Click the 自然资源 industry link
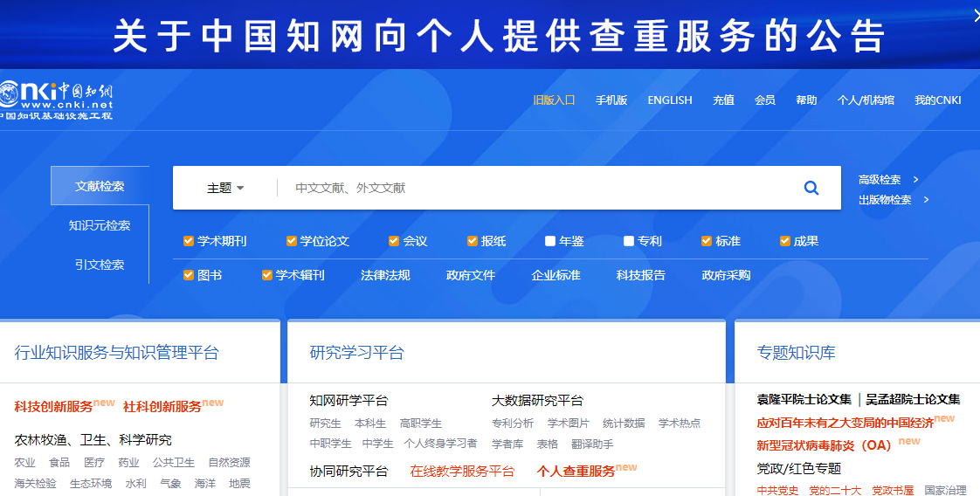Viewport: 980px width, 496px height. [x=230, y=463]
